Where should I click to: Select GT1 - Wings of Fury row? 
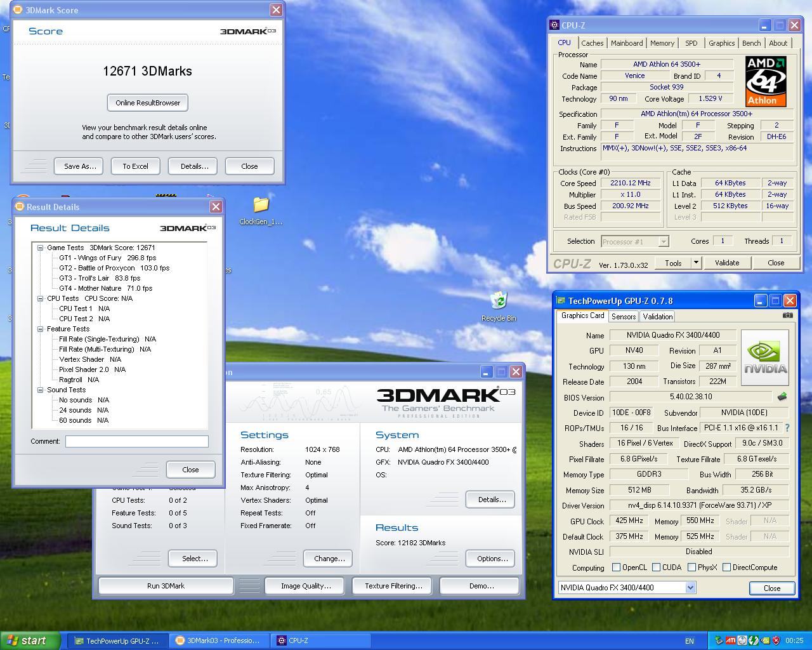coord(107,258)
